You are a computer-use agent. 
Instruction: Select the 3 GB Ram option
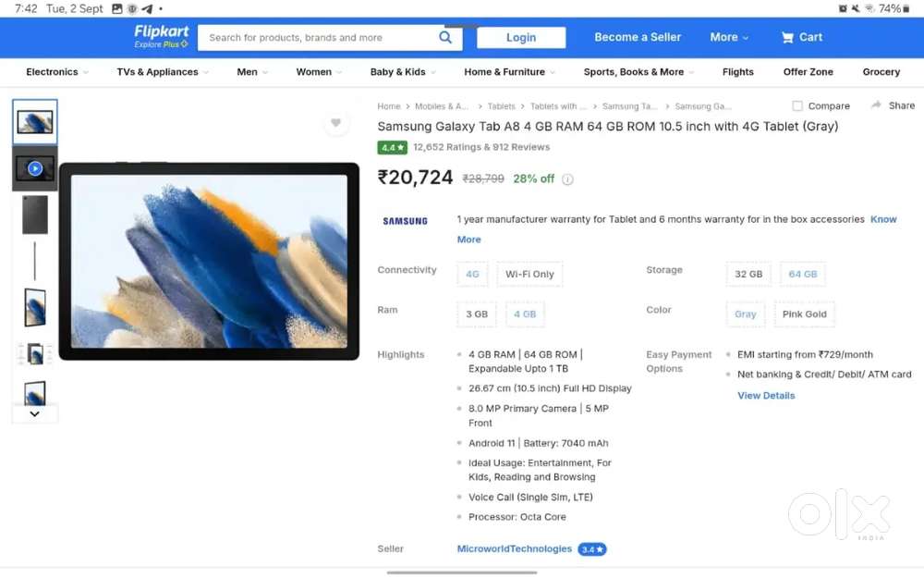coord(476,314)
